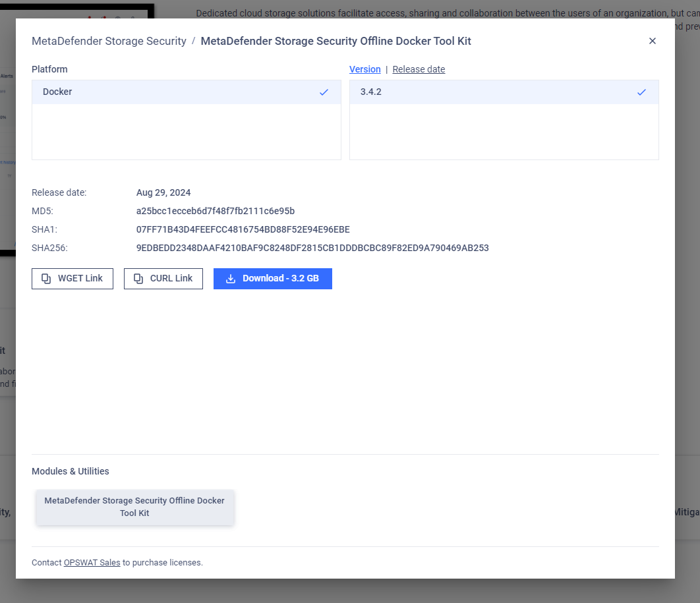
Task: Click the Platform heading
Action: (49, 69)
